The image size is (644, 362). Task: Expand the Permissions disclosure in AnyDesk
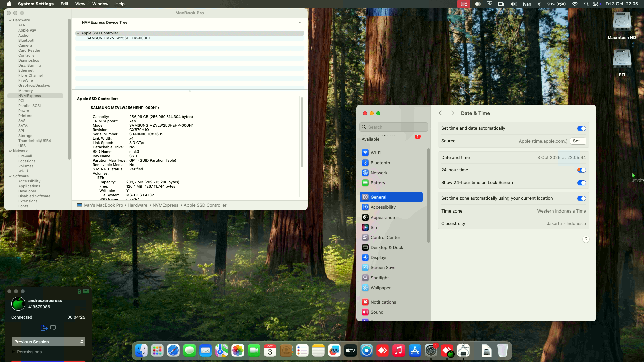(13, 352)
